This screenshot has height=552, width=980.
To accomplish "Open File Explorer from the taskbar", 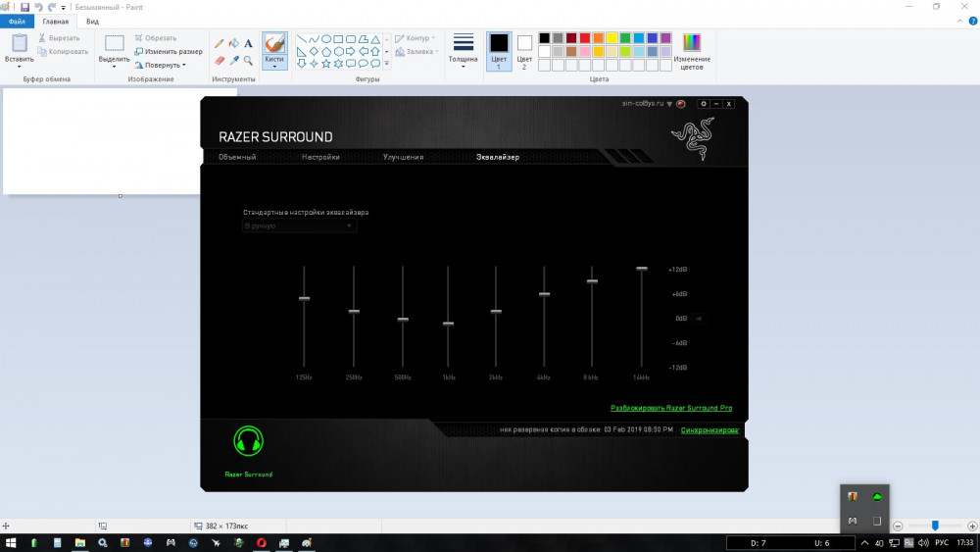I will tap(80, 542).
